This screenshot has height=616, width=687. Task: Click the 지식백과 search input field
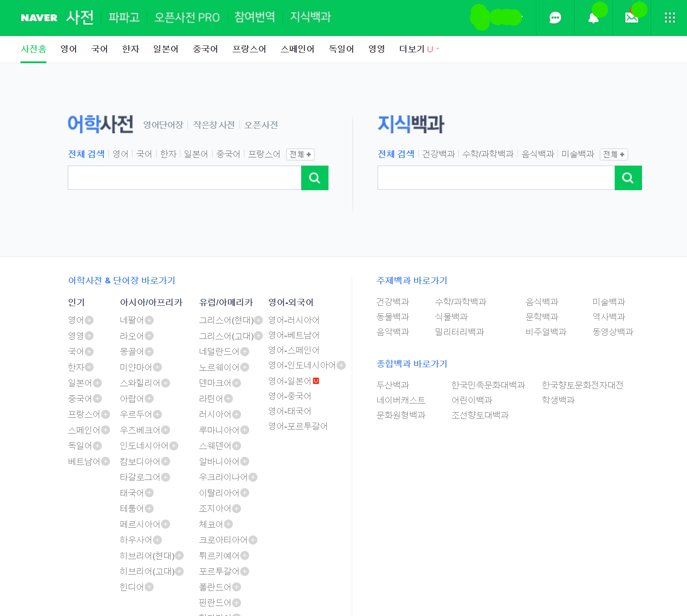(x=496, y=178)
